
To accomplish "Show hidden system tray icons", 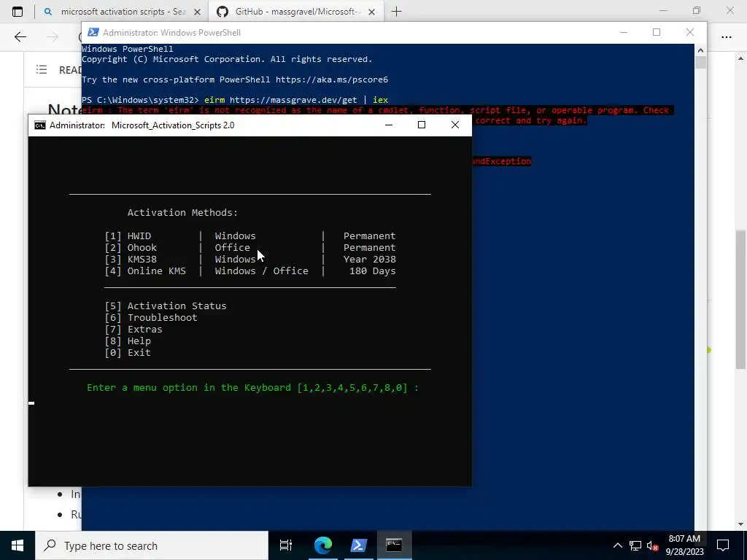I will (x=617, y=545).
